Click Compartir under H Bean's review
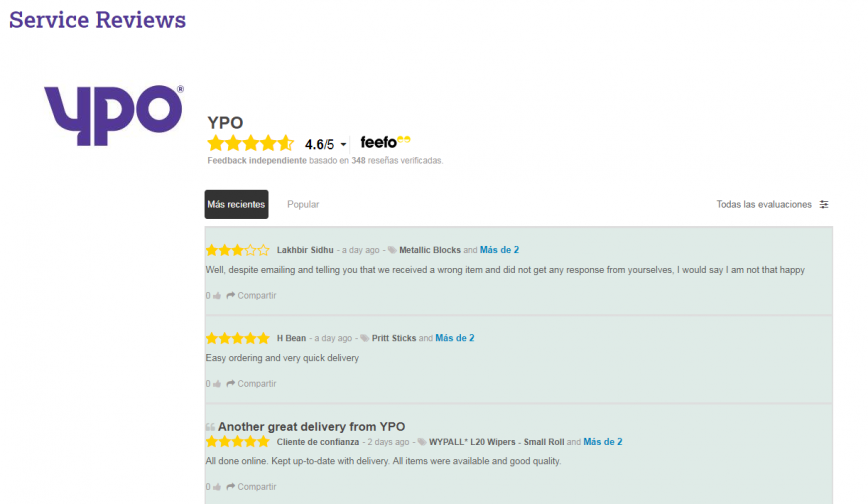The image size is (868, 504). 251,384
